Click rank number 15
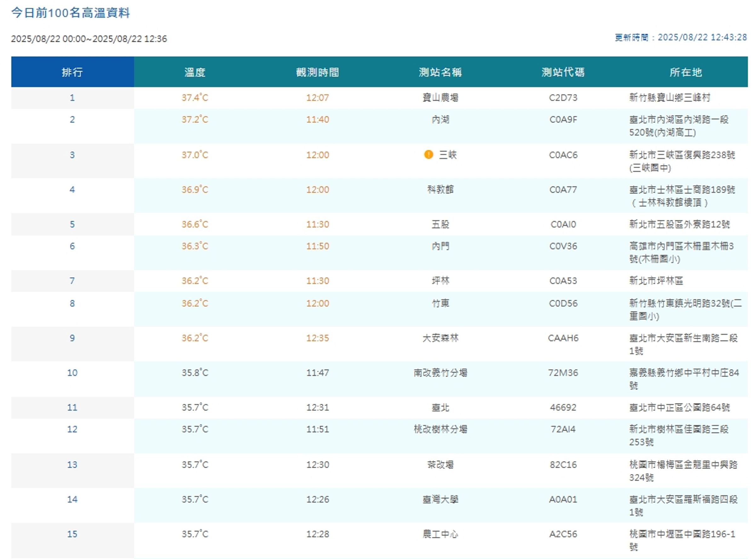Image resolution: width=756 pixels, height=559 pixels. (x=72, y=534)
